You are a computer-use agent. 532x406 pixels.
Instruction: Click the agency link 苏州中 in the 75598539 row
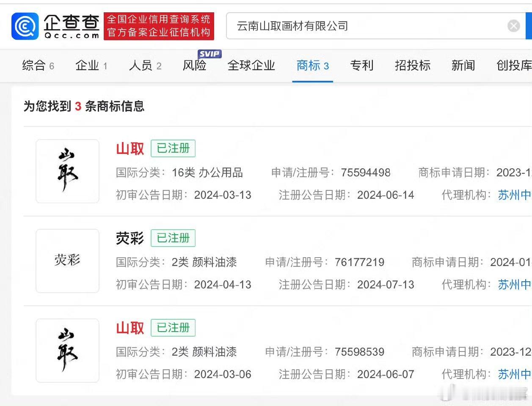[515, 374]
